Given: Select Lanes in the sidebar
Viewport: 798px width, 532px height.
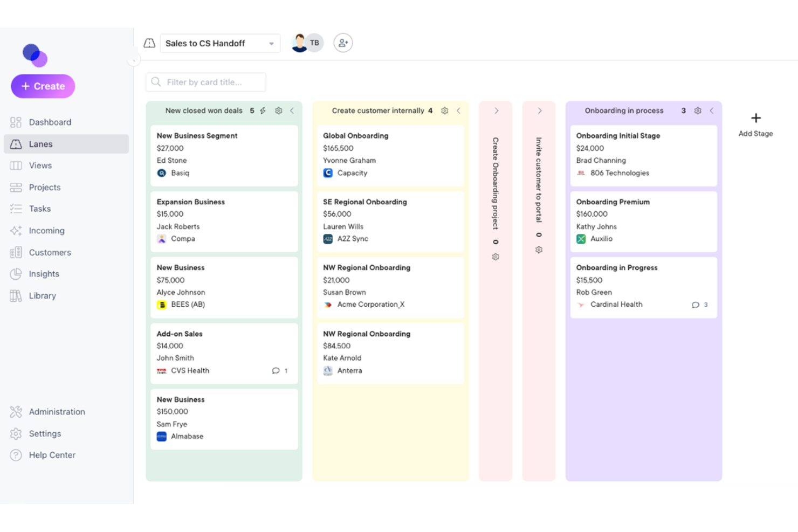Looking at the screenshot, I should (x=40, y=144).
